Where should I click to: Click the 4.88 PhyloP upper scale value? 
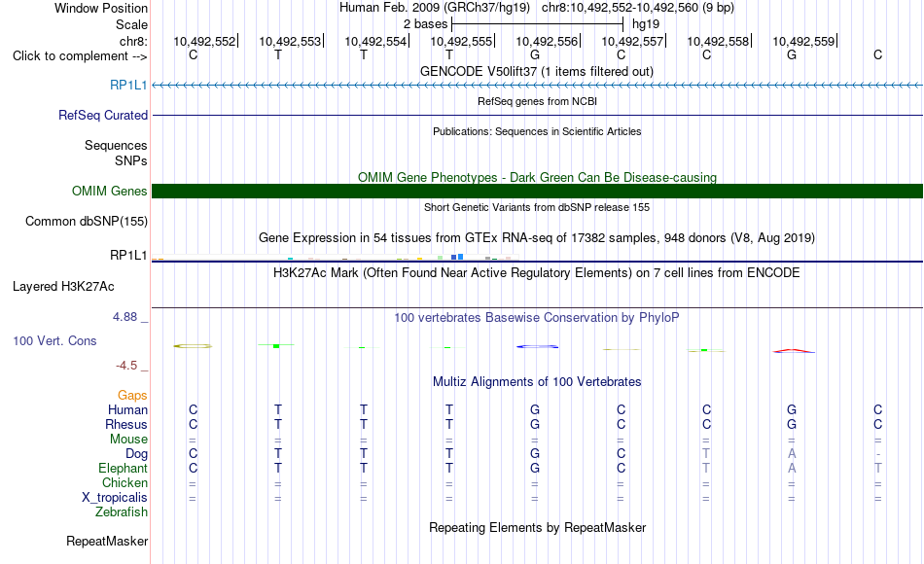(x=124, y=317)
